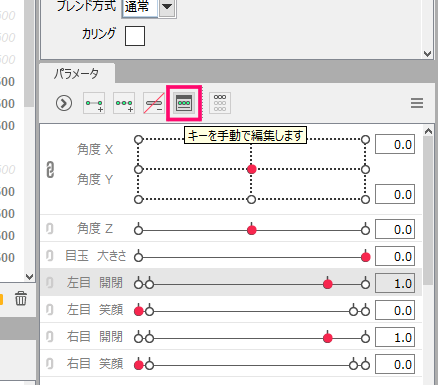This screenshot has height=385, width=438.
Task: Open the ブレンド方式 dropdown arrow
Action: 167,7
